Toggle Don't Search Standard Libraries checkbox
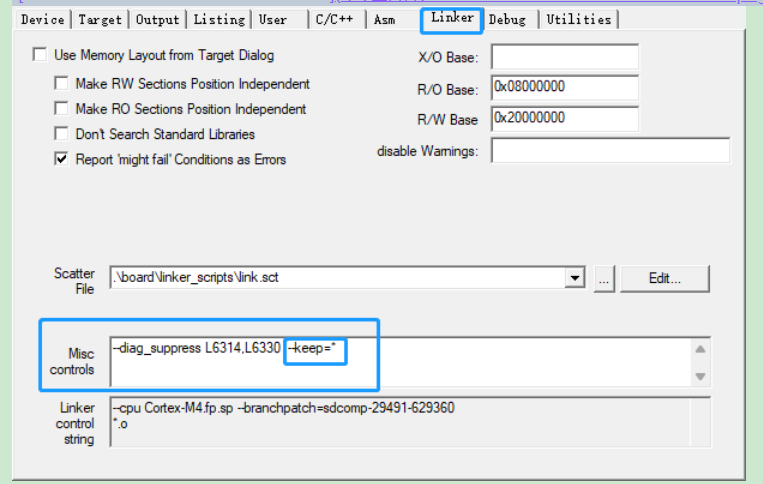This screenshot has width=763, height=484. 61,133
